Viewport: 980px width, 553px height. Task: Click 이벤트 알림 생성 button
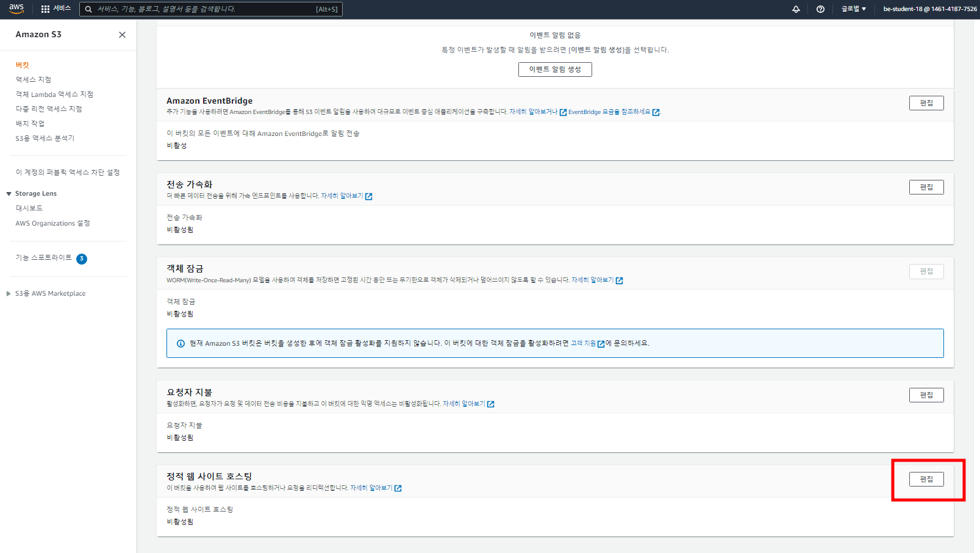tap(555, 70)
